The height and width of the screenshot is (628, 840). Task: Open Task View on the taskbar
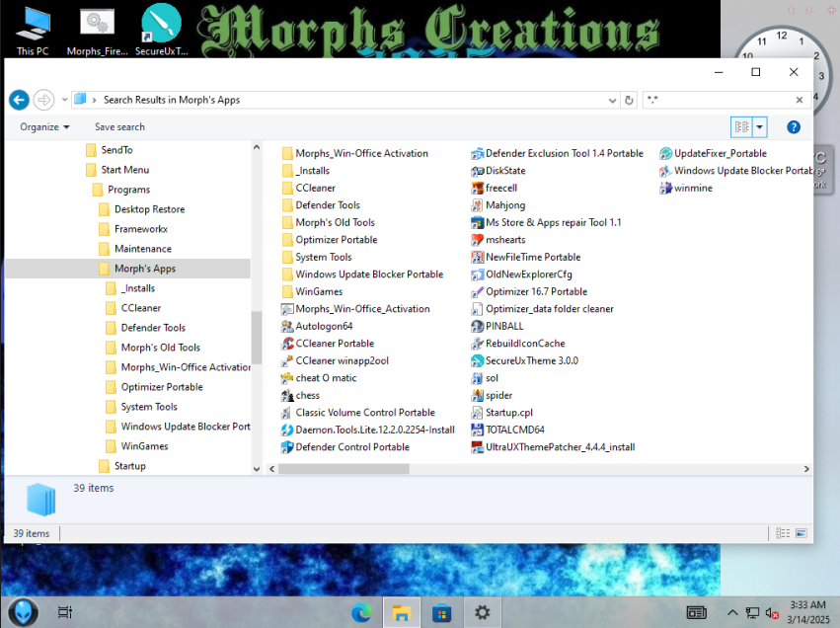[x=65, y=612]
